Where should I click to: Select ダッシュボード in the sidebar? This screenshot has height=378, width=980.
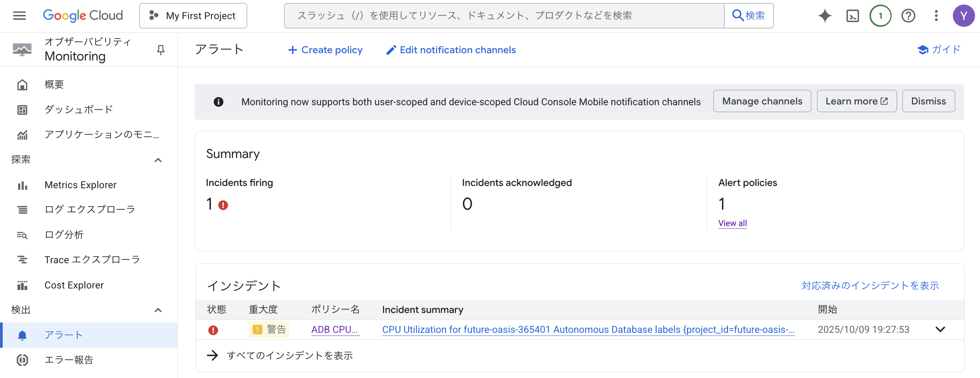(x=78, y=109)
